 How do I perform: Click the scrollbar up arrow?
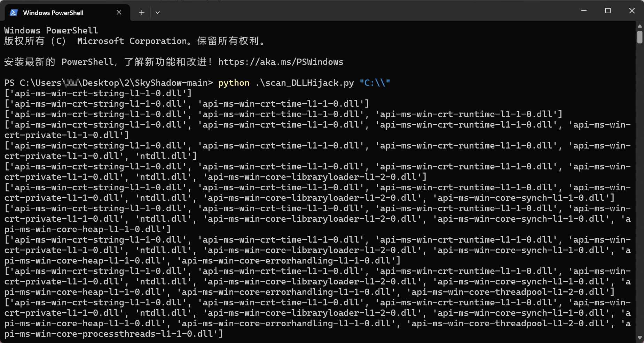point(639,26)
